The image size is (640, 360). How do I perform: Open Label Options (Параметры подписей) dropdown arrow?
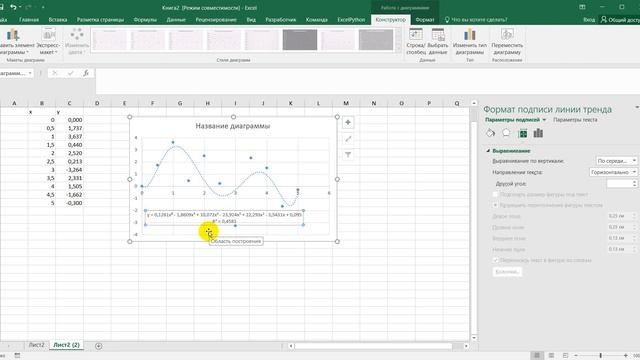point(544,120)
